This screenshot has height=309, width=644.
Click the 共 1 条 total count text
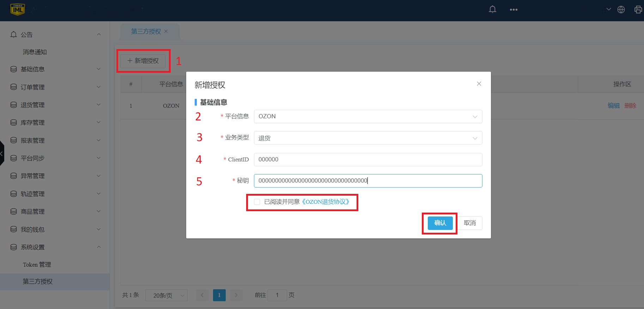click(x=130, y=295)
